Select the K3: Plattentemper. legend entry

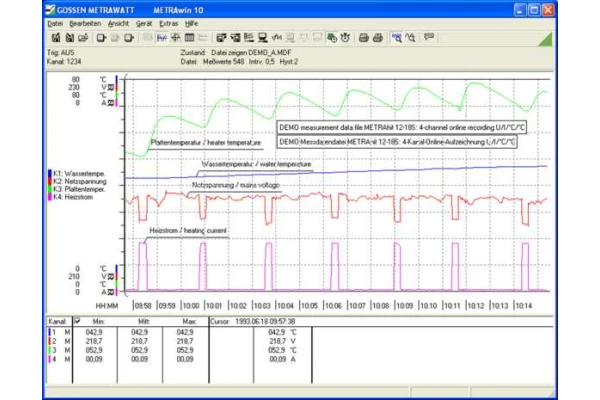[79, 189]
